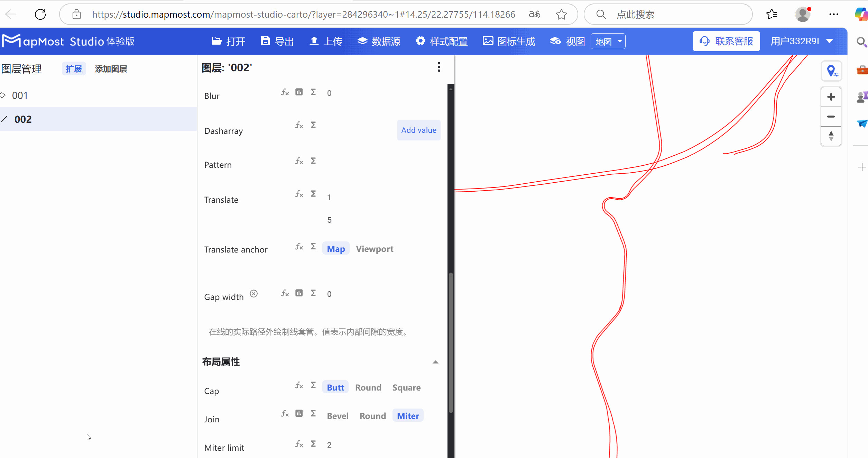
Task: Click the fx expression icon next to Blur
Action: click(285, 92)
